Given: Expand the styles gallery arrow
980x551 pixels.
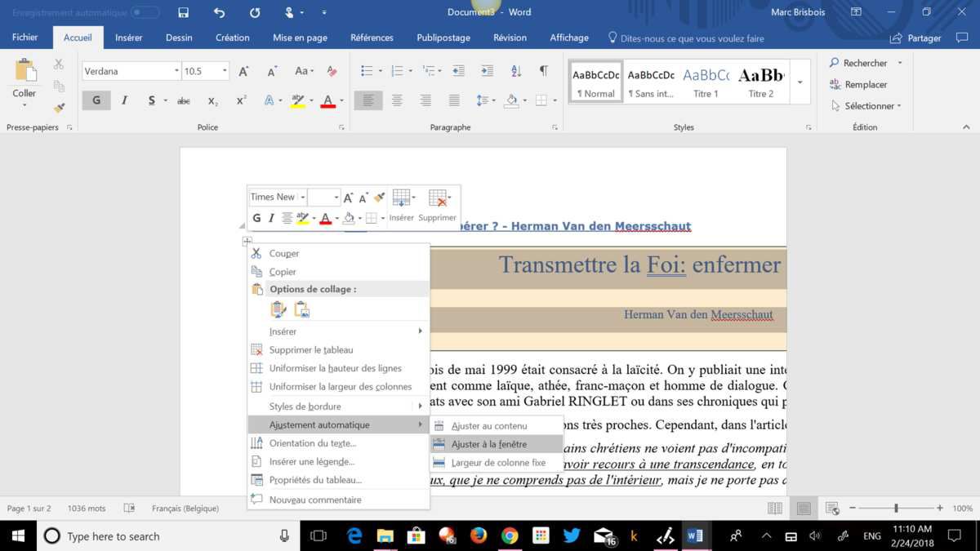Looking at the screenshot, I should point(800,82).
